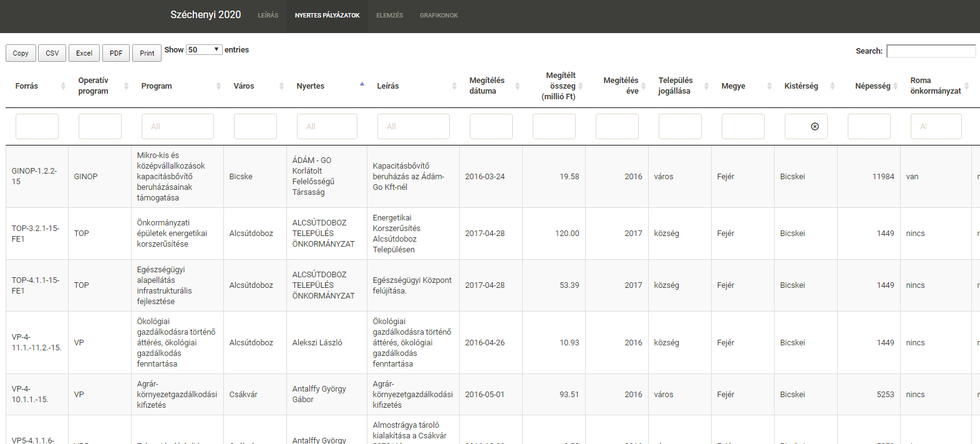Open the Program filter All dropdown
Screen dimensions: 980x444
[177, 127]
